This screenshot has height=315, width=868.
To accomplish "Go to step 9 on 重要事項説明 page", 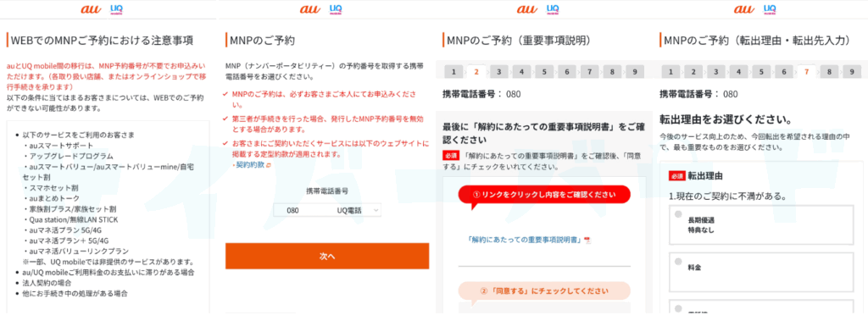I will (635, 72).
